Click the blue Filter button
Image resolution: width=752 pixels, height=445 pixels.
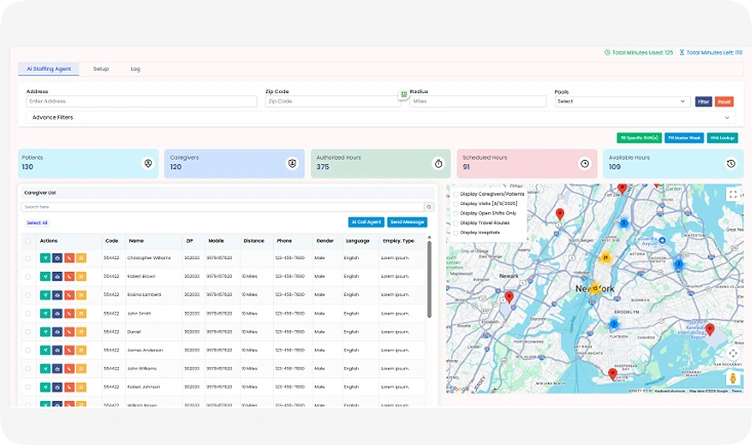point(703,102)
